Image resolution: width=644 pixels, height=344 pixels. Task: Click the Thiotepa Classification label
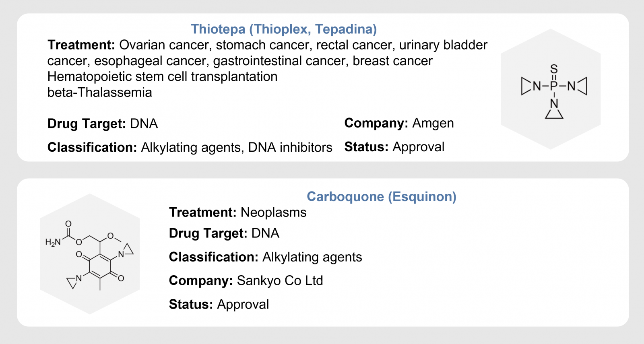pos(93,147)
